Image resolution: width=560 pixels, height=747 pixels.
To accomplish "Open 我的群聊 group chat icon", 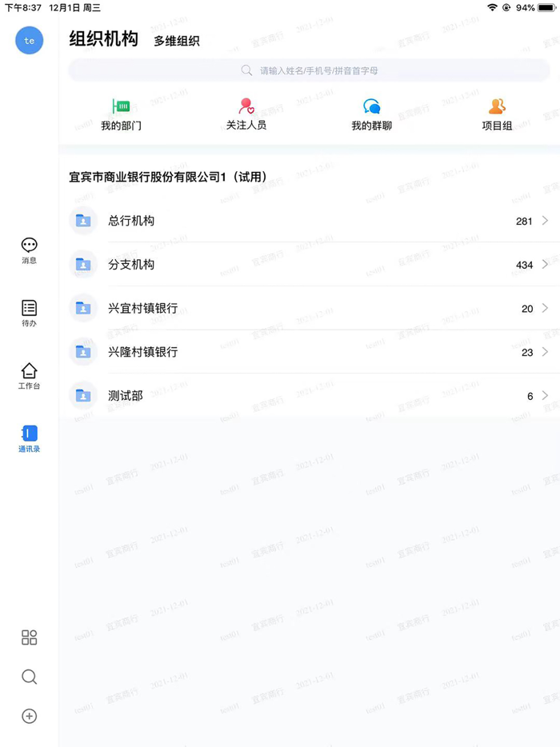I will tap(372, 106).
